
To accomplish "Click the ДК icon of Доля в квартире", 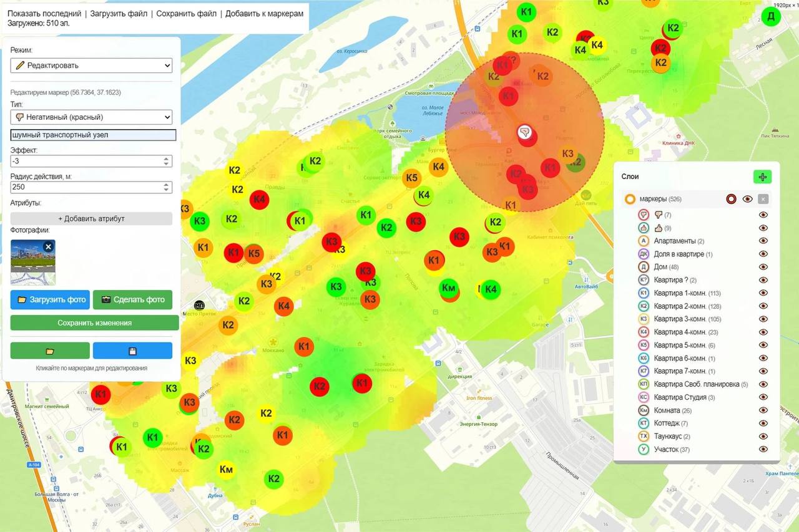I will point(644,254).
